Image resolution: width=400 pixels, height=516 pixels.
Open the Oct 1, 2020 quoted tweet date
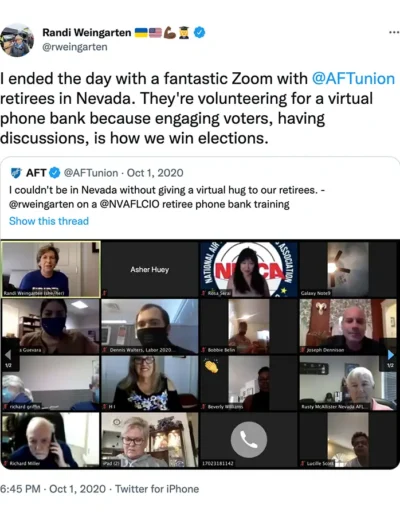point(155,173)
